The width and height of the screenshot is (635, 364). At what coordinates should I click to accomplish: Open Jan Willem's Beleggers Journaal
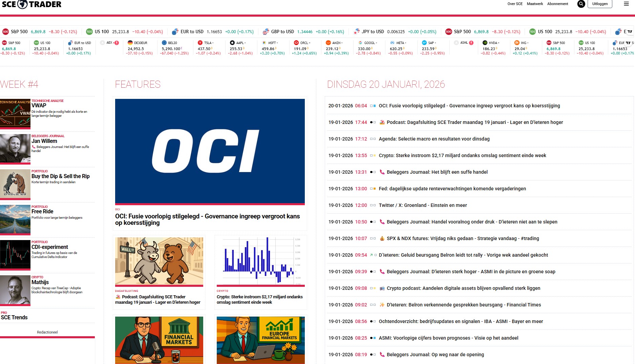click(x=44, y=141)
